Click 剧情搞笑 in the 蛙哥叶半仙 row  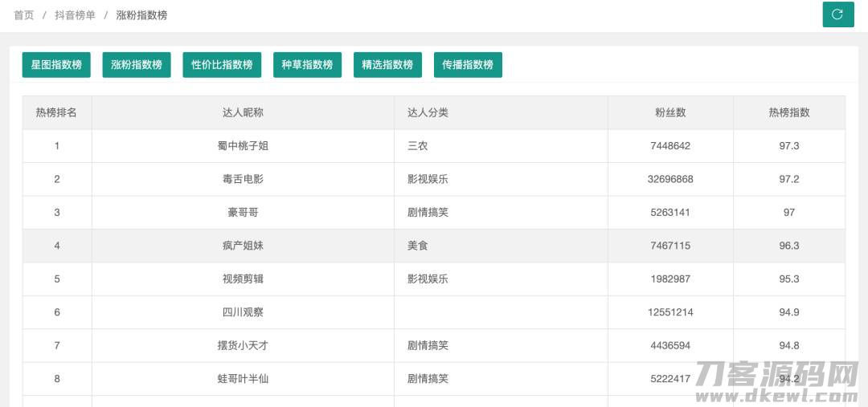(428, 379)
